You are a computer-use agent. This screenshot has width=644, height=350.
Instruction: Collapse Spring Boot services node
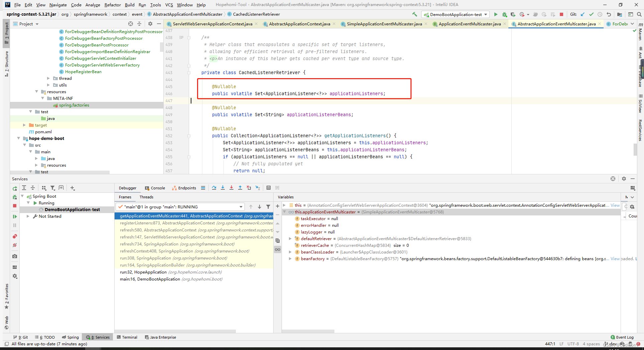click(x=22, y=196)
